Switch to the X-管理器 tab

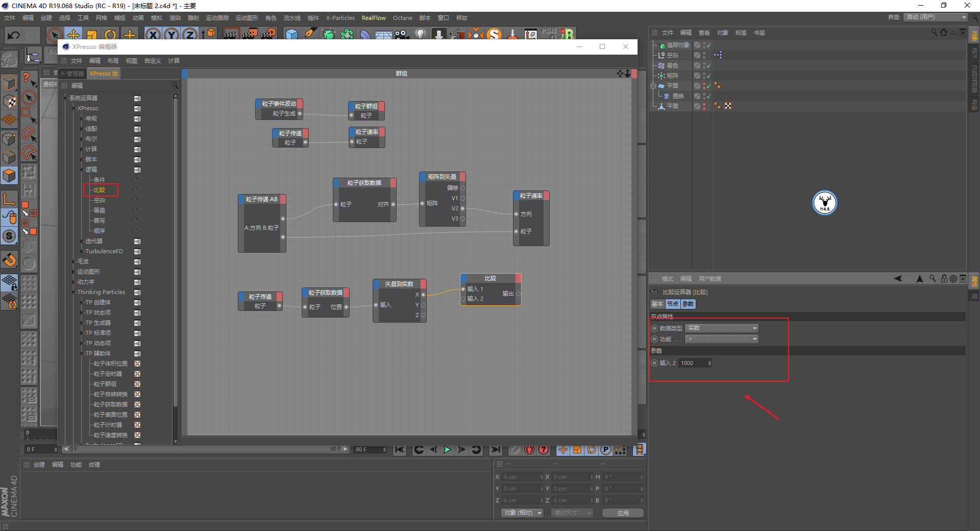72,74
